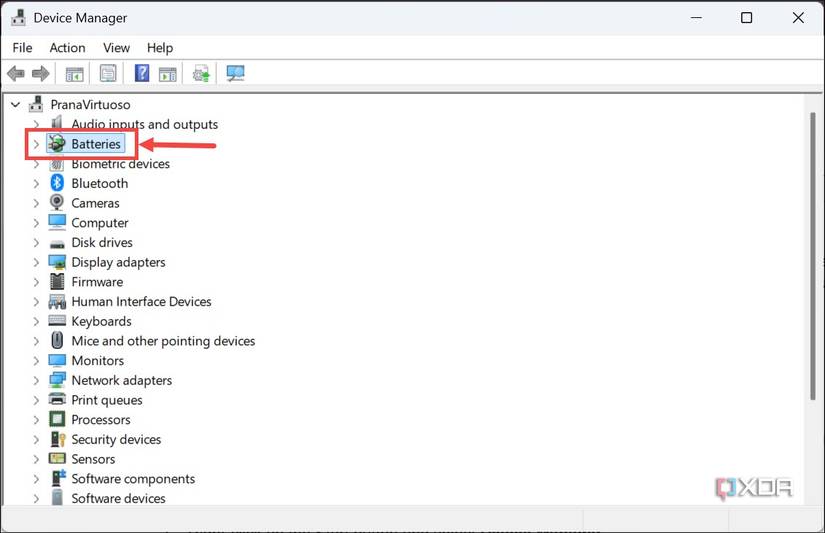
Task: Collapse the PranaVirtuoso root node
Action: point(16,105)
